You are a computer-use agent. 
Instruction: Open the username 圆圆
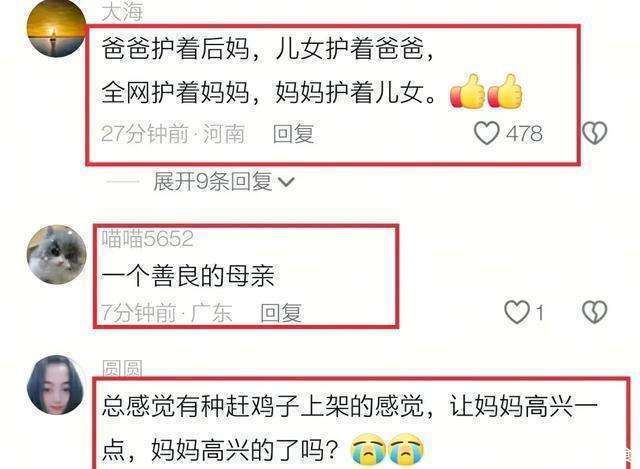click(x=122, y=368)
